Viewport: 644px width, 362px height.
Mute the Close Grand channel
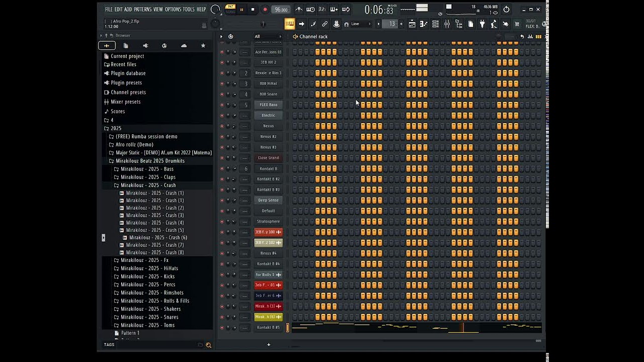(222, 158)
